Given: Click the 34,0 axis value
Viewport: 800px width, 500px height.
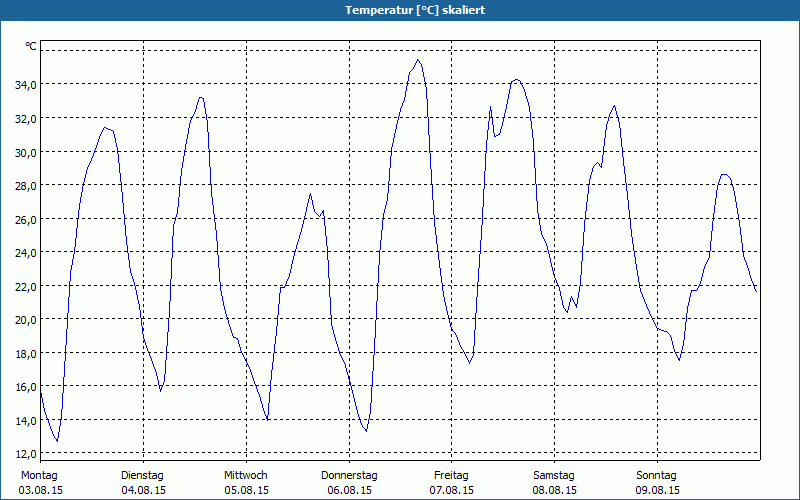Looking at the screenshot, I should pos(25,85).
